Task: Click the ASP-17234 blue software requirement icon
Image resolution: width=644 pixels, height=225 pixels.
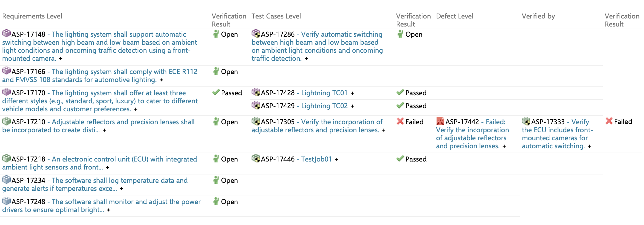Action: (6, 180)
